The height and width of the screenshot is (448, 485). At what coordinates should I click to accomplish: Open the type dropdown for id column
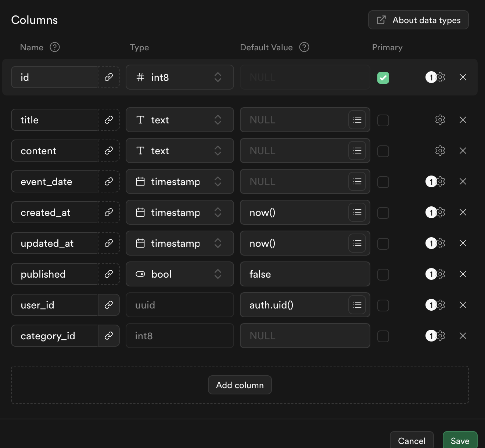(x=180, y=77)
